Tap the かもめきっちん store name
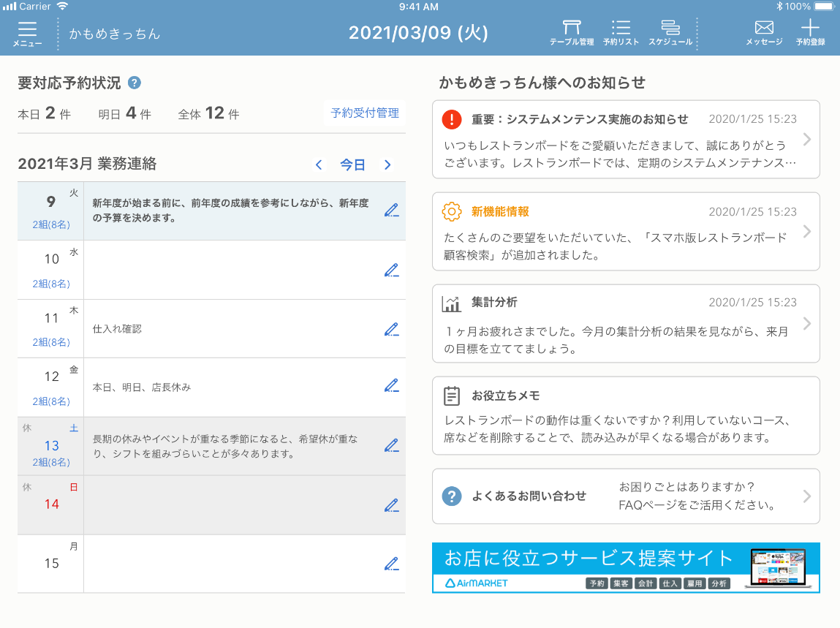Viewport: 840px width, 628px height. tap(115, 34)
